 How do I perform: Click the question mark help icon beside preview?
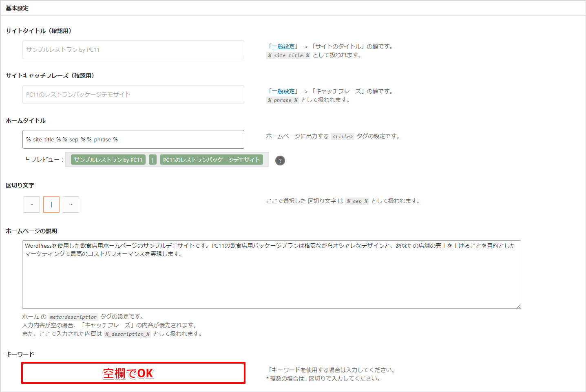pos(280,161)
